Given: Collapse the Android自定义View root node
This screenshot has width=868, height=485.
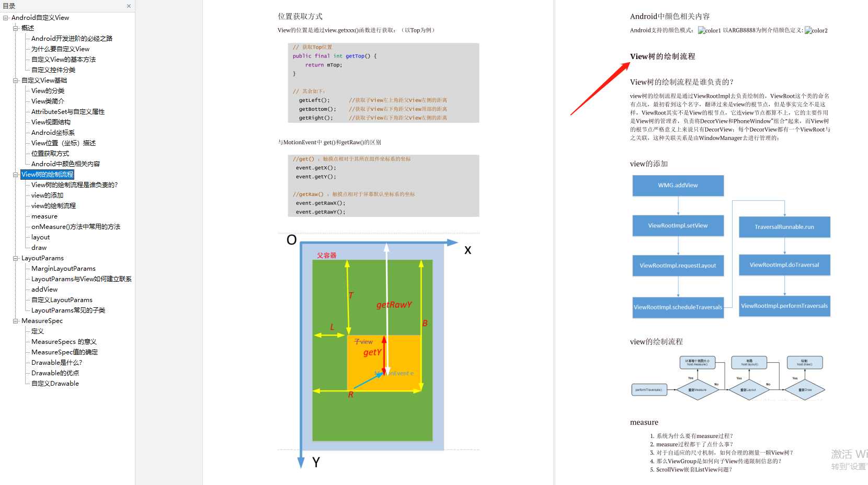Looking at the screenshot, I should (6, 18).
